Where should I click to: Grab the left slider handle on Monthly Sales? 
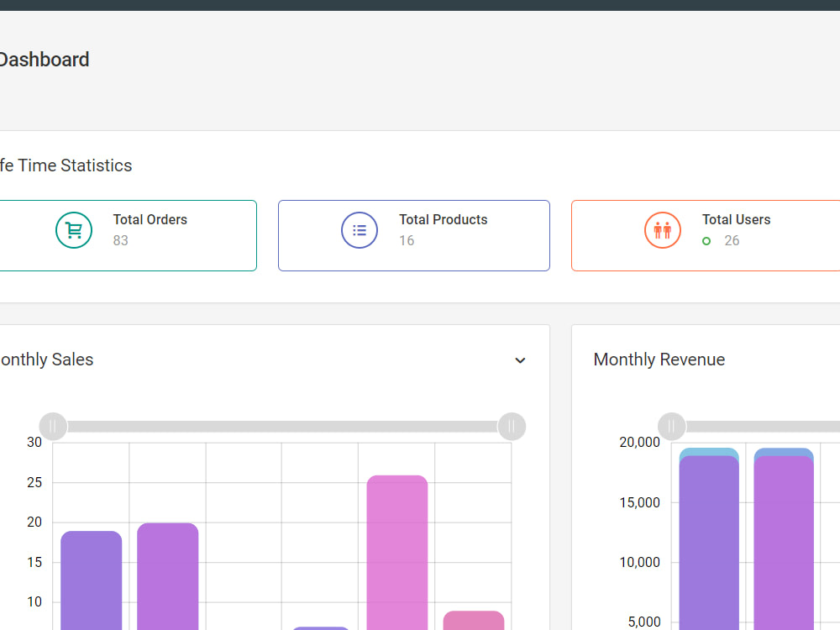coord(53,427)
